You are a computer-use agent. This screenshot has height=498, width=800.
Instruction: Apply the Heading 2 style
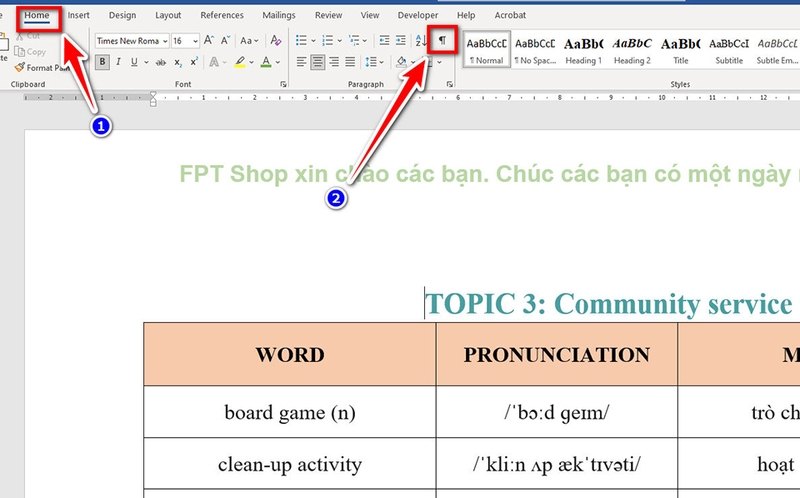[x=632, y=51]
